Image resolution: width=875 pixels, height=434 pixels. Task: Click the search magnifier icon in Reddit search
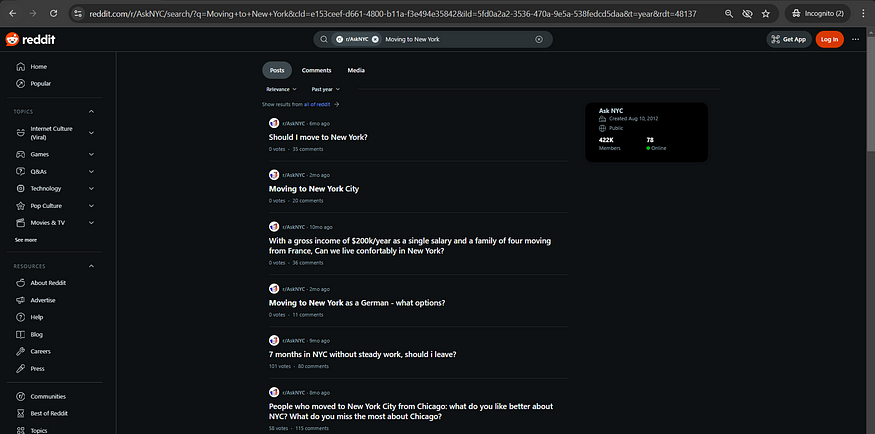pos(324,39)
